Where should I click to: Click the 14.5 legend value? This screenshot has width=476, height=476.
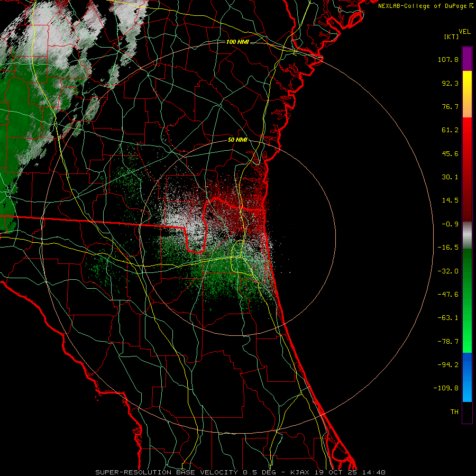[450, 200]
